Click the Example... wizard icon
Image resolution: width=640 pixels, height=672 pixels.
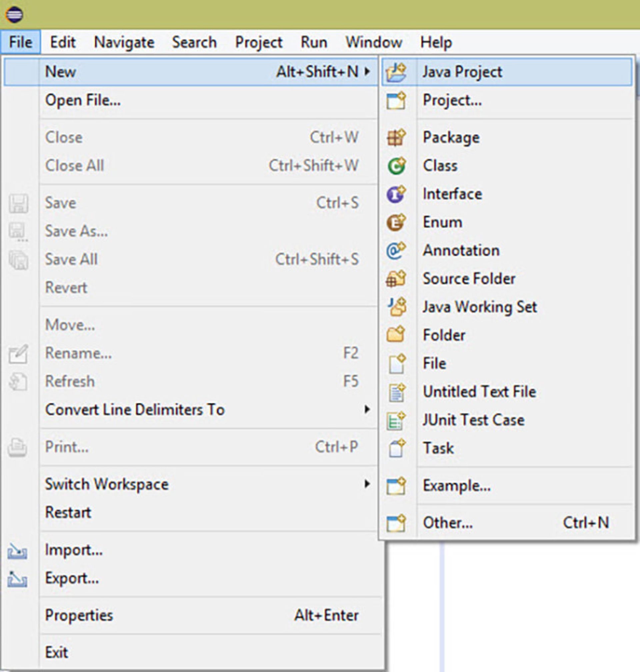(396, 486)
